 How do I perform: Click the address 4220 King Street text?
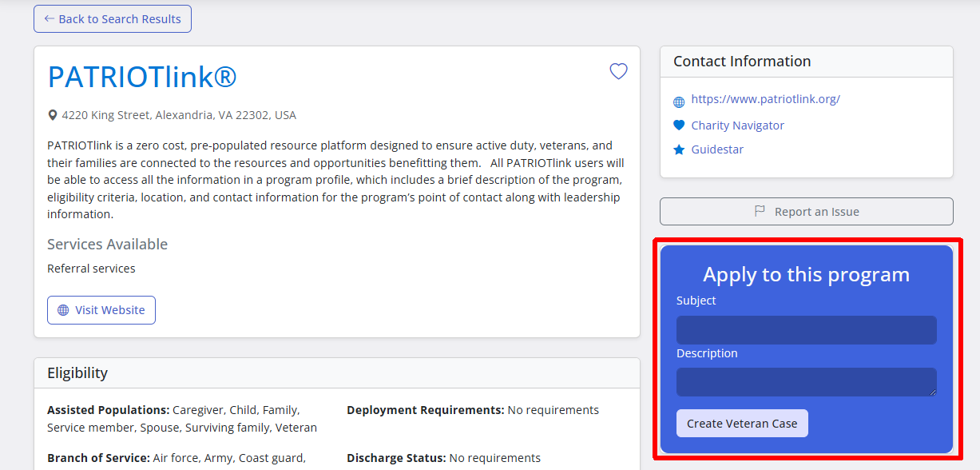(x=179, y=115)
